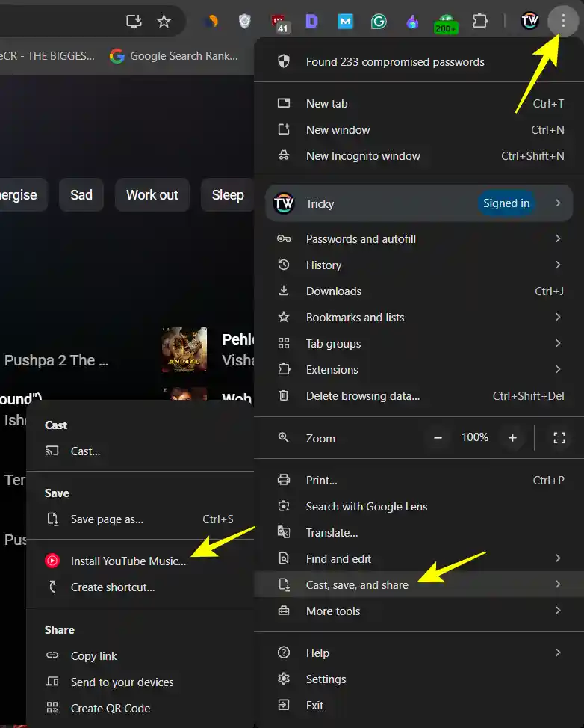
Task: Click the orange-blue extension icon
Action: (211, 22)
